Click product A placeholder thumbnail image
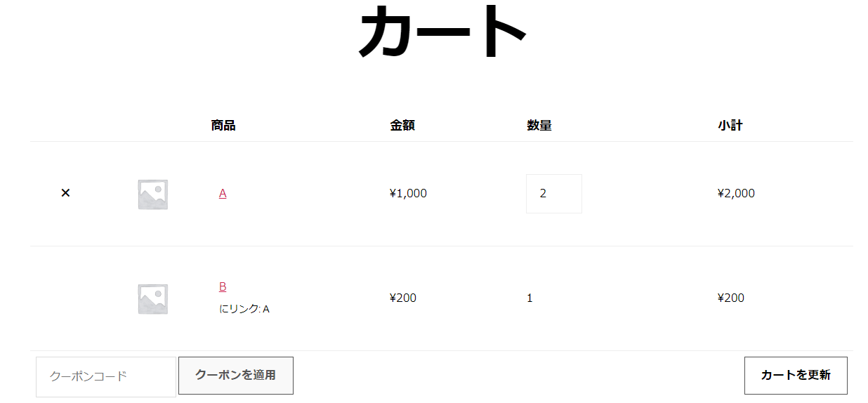Image resolution: width=868 pixels, height=403 pixels. pos(152,194)
